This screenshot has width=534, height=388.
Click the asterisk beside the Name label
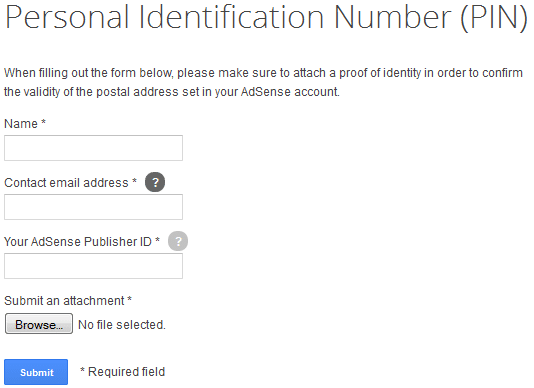click(43, 121)
